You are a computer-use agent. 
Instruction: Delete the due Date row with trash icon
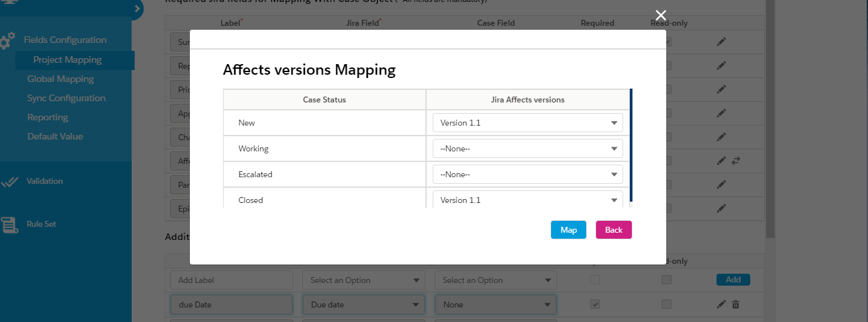pyautogui.click(x=735, y=304)
